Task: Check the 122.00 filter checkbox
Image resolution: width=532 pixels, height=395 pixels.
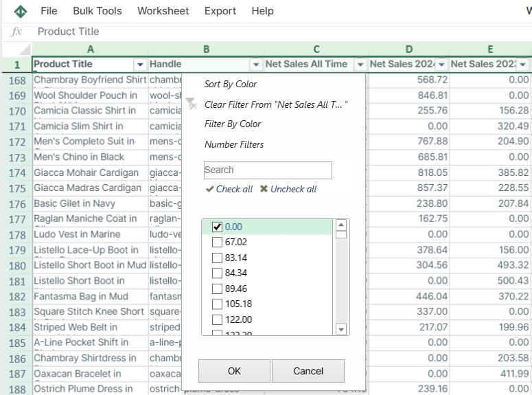Action: click(x=217, y=319)
